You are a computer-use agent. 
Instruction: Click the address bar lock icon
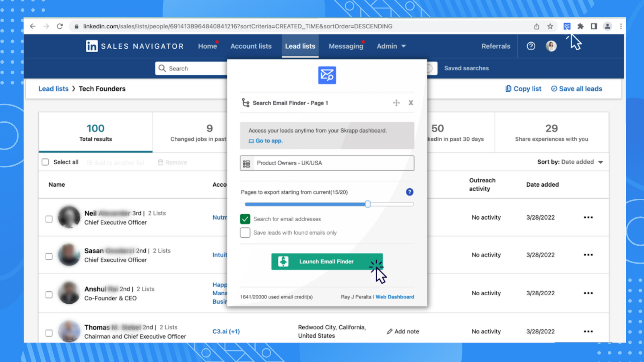(76, 27)
